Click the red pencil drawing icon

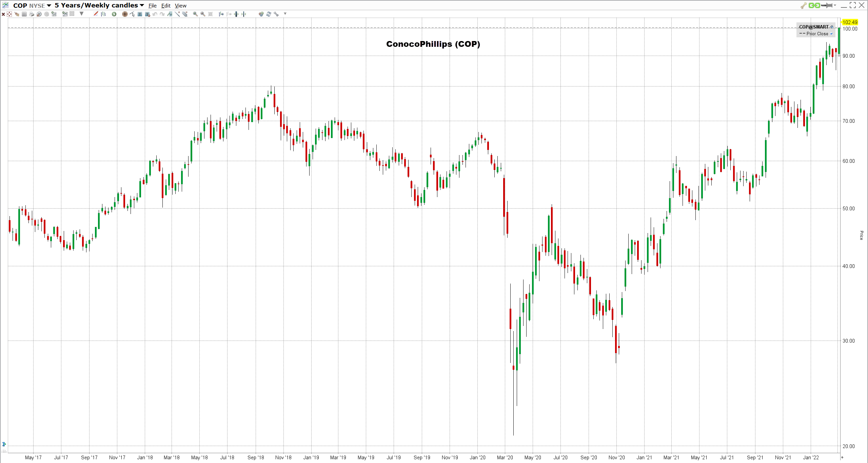tap(96, 14)
